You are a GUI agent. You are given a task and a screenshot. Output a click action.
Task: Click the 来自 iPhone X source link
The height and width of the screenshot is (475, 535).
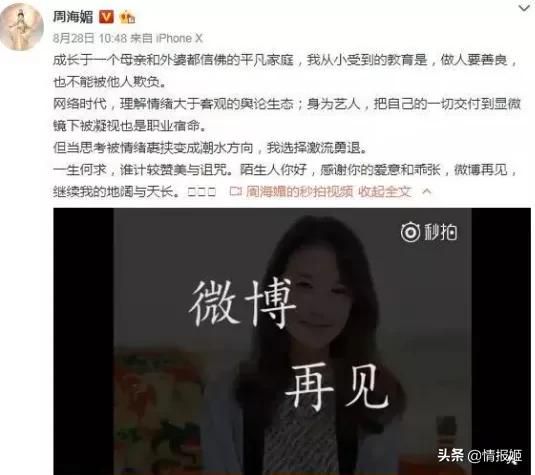point(167,38)
